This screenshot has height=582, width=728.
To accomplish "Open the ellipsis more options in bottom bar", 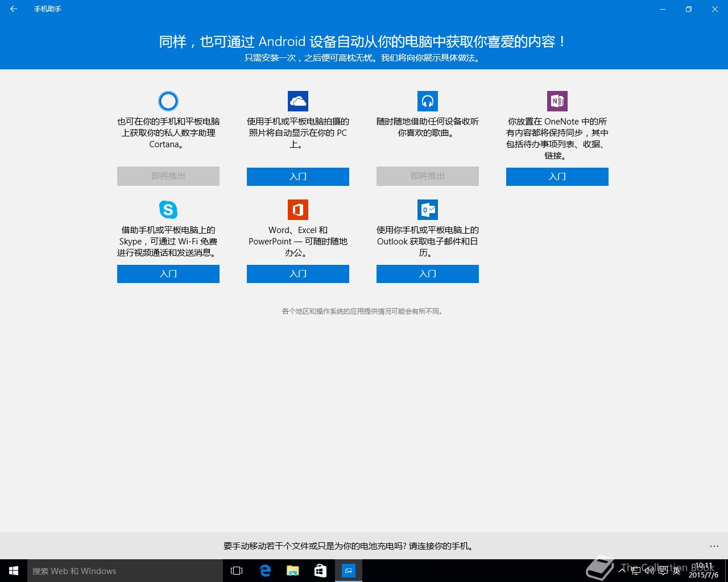I will point(714,546).
